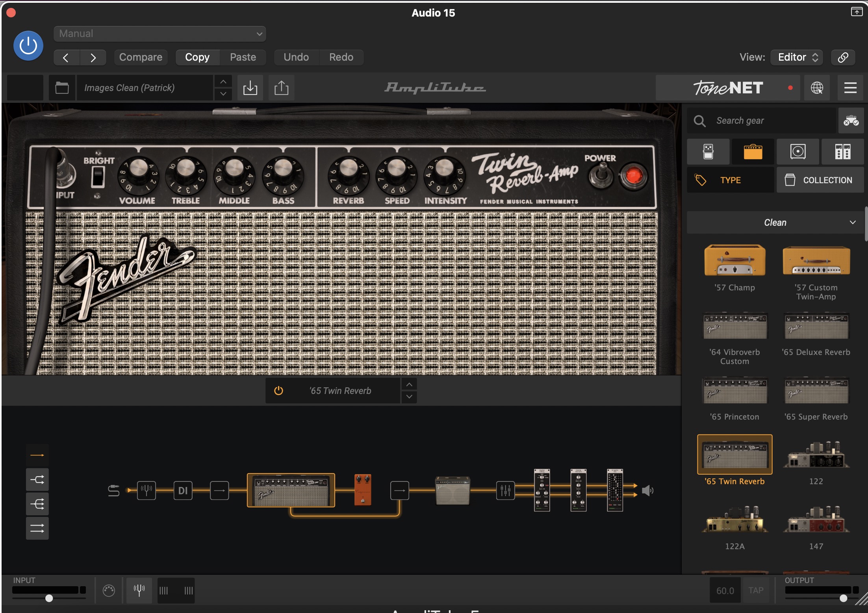
Task: Click the Paste button
Action: (243, 58)
